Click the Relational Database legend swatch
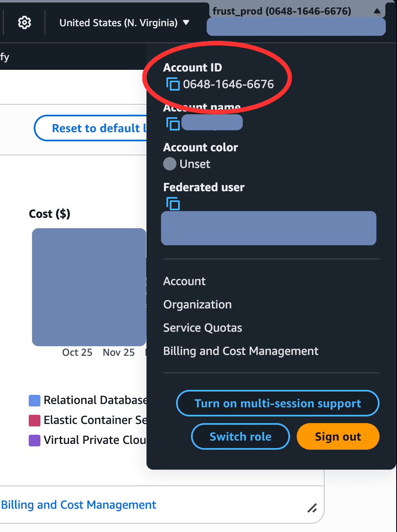The image size is (397, 532). (34, 400)
